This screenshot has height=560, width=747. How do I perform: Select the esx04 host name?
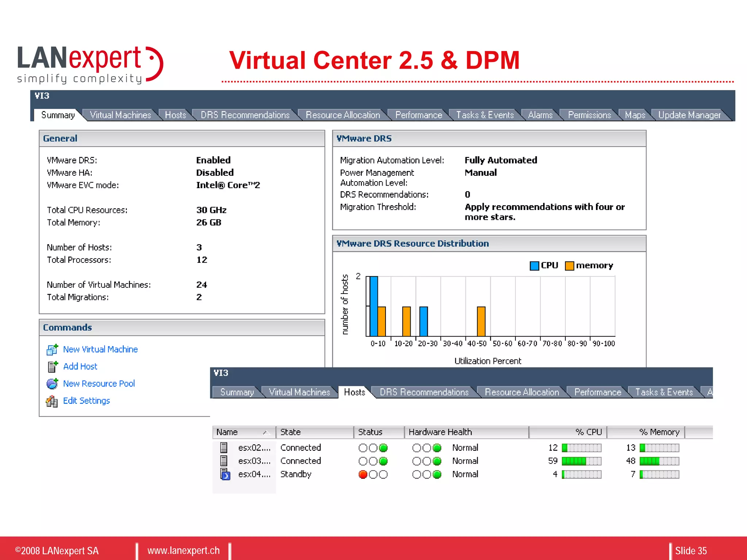[x=254, y=474]
